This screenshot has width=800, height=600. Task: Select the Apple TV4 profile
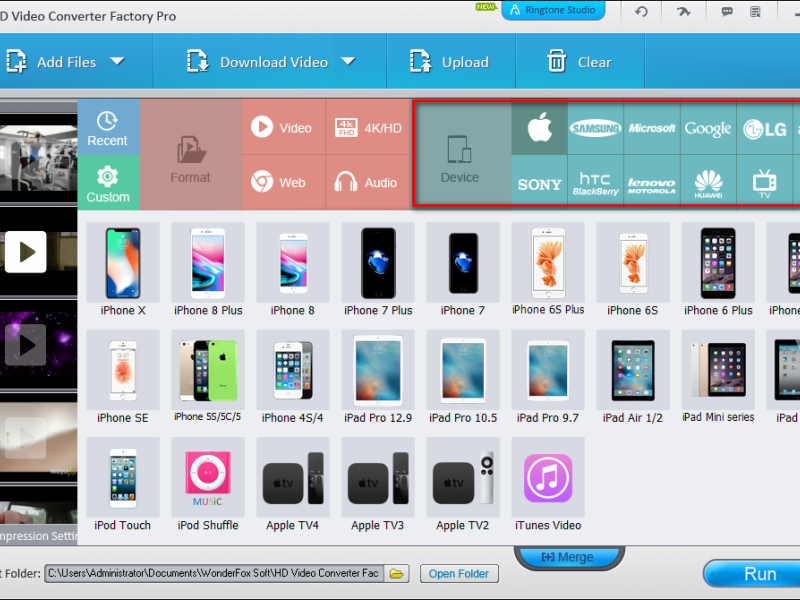coord(293,485)
